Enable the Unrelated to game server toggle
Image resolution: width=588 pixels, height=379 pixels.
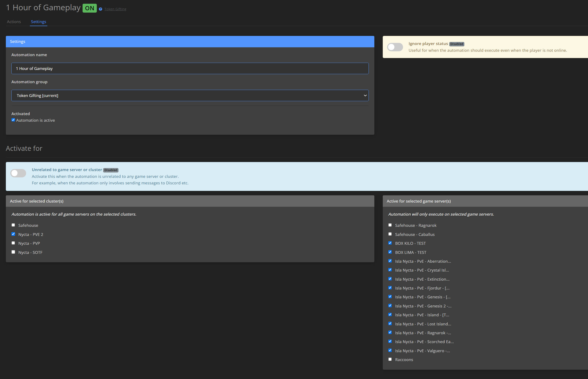18,173
